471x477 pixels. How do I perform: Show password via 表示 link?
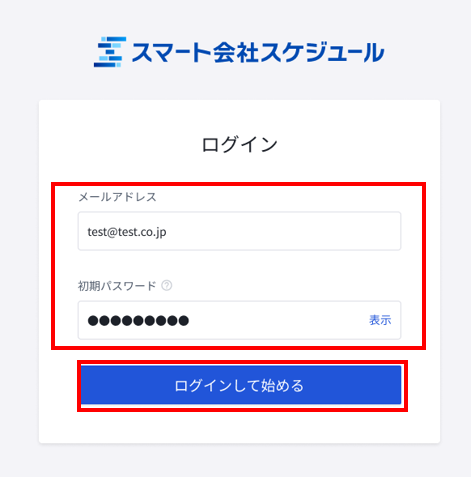pos(380,320)
